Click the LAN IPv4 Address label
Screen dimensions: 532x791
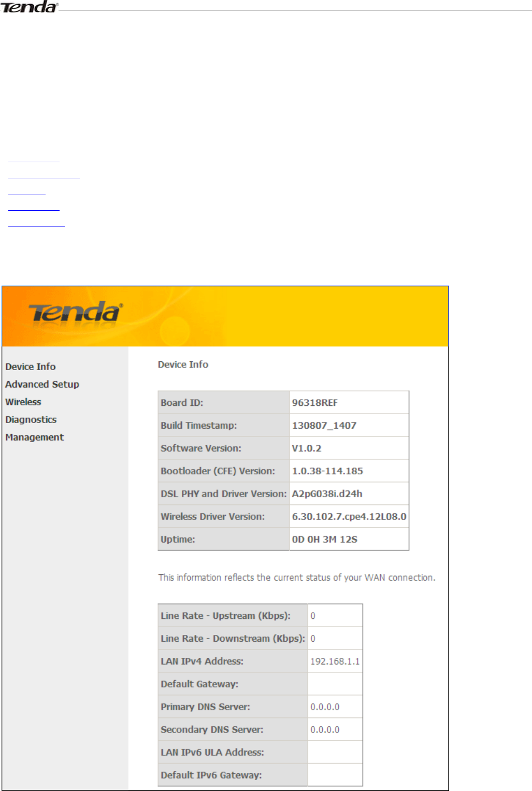click(202, 661)
